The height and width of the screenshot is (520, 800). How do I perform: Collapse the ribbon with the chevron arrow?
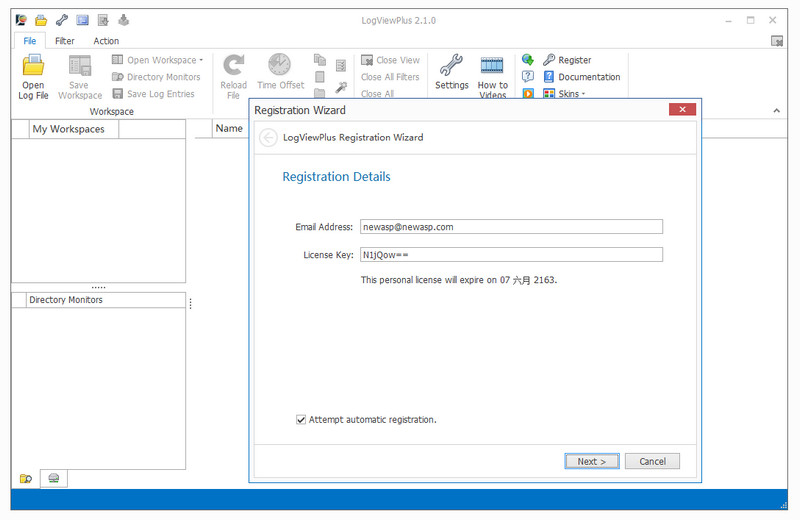[x=777, y=111]
